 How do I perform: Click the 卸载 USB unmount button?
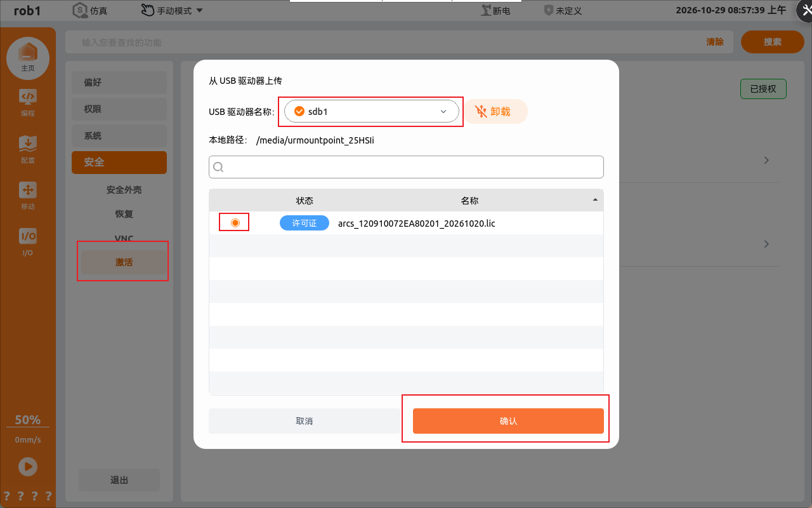click(x=496, y=111)
